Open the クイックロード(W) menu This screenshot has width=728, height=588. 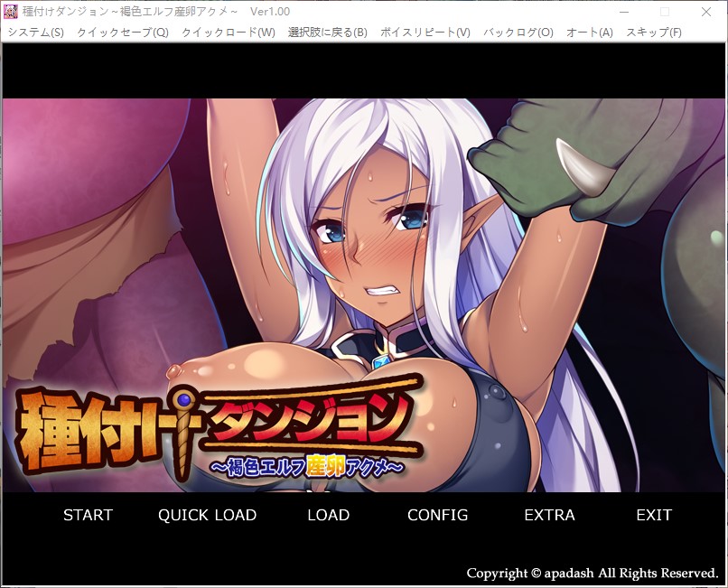click(x=228, y=33)
